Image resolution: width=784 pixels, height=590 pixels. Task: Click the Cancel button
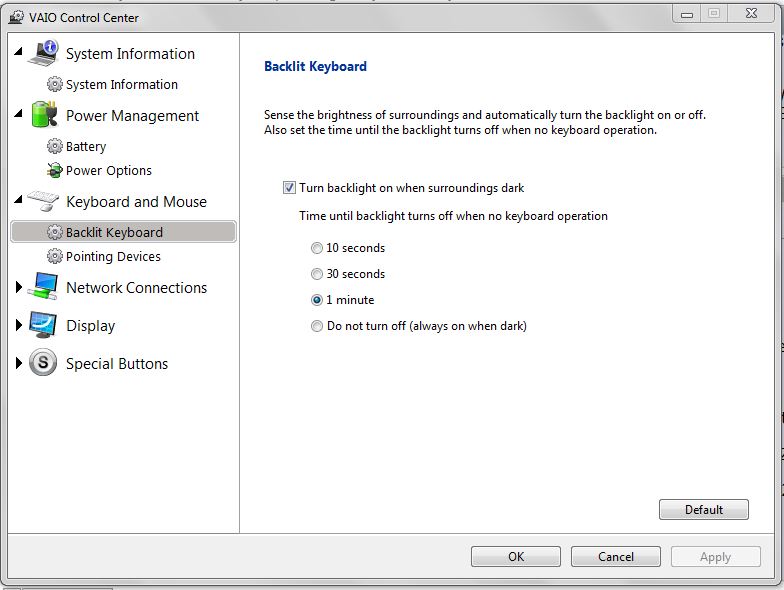616,556
